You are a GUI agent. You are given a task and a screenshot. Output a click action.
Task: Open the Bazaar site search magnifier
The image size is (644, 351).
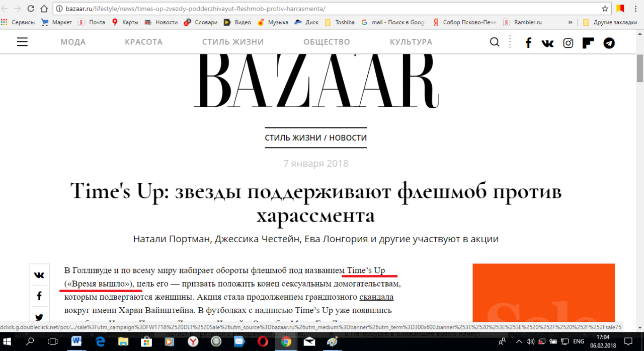click(495, 42)
